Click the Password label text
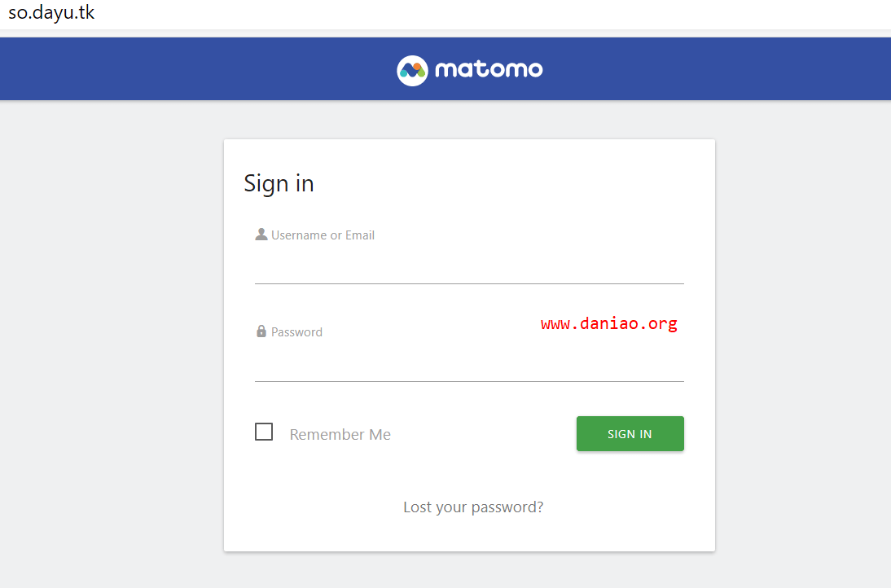The image size is (891, 588). click(296, 332)
